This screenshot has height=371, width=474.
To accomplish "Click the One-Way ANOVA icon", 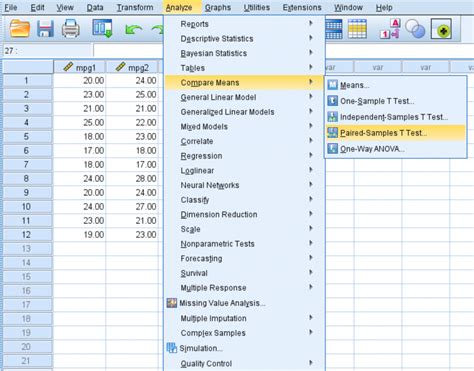I will [332, 148].
